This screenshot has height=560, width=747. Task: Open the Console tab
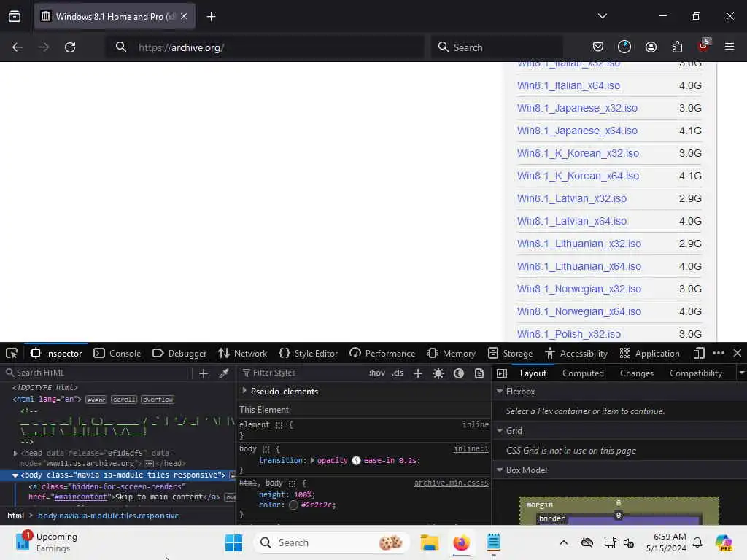pos(117,354)
